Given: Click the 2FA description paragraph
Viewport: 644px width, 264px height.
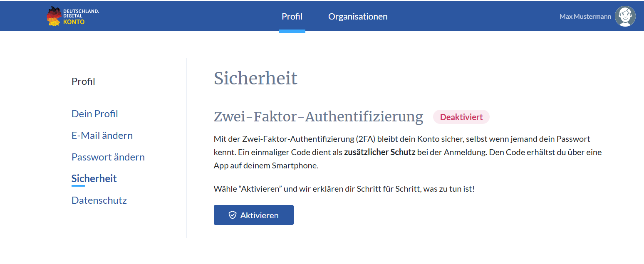Looking at the screenshot, I should pos(408,152).
